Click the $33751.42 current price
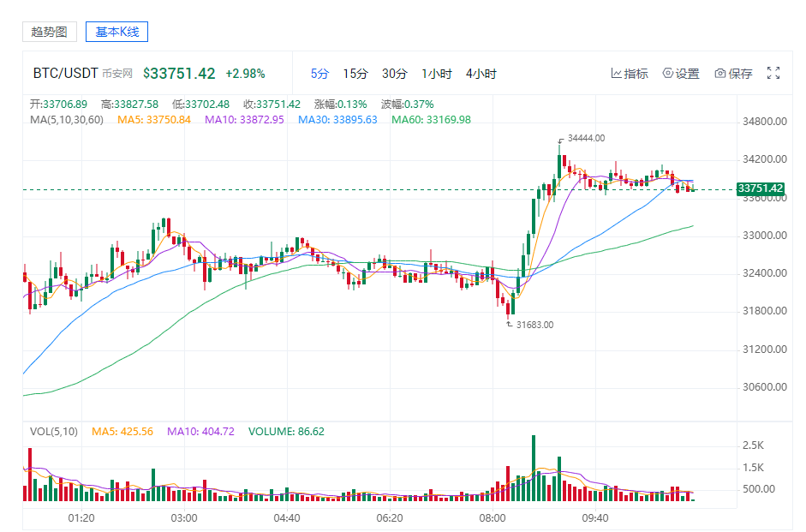The width and height of the screenshot is (806, 532). click(x=179, y=74)
